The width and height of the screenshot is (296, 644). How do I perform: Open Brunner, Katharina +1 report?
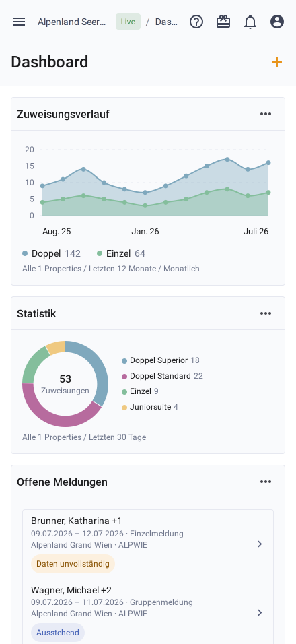148,544
